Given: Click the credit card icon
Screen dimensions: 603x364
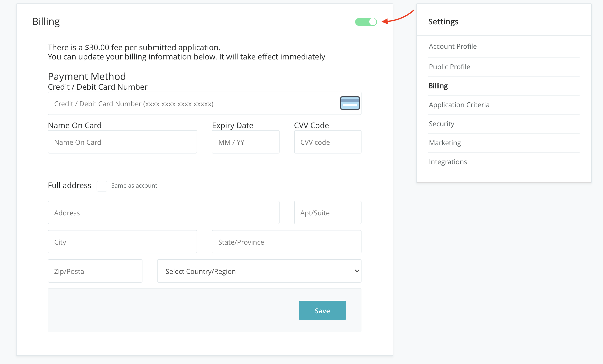Looking at the screenshot, I should (350, 103).
